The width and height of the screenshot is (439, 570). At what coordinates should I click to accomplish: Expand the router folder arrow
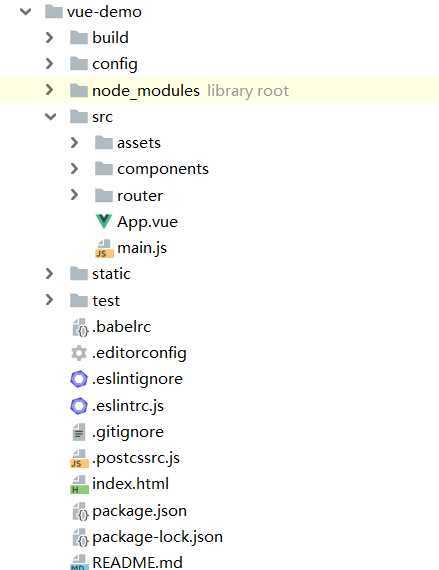point(74,195)
